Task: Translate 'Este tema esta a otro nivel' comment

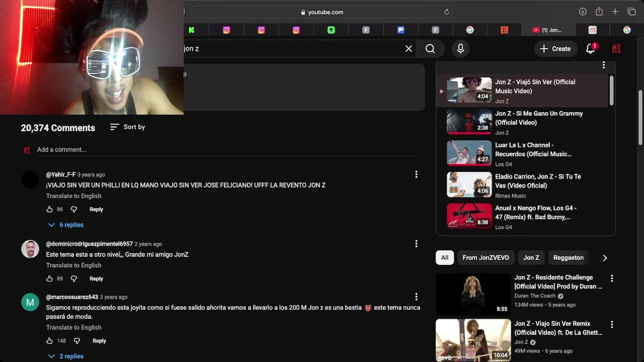Action: click(74, 265)
